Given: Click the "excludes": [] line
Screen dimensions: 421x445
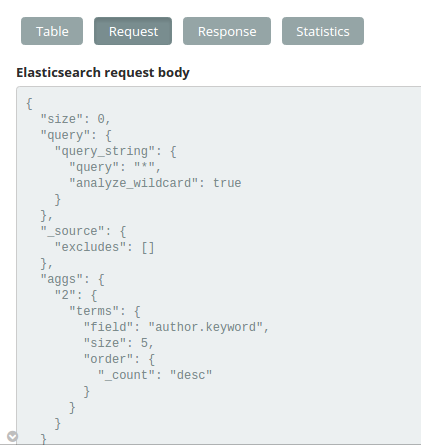Looking at the screenshot, I should pyautogui.click(x=104, y=247).
